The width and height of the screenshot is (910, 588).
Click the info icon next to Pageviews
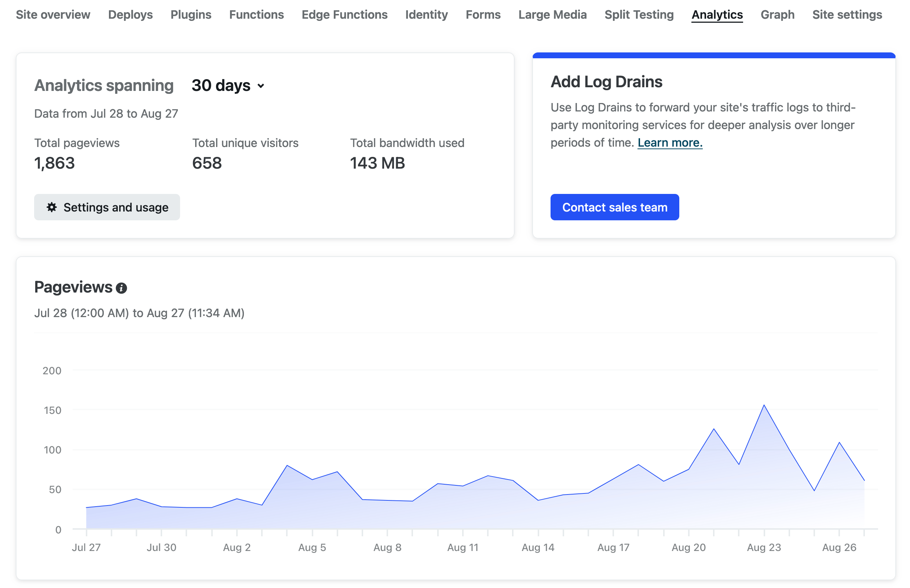pyautogui.click(x=121, y=288)
